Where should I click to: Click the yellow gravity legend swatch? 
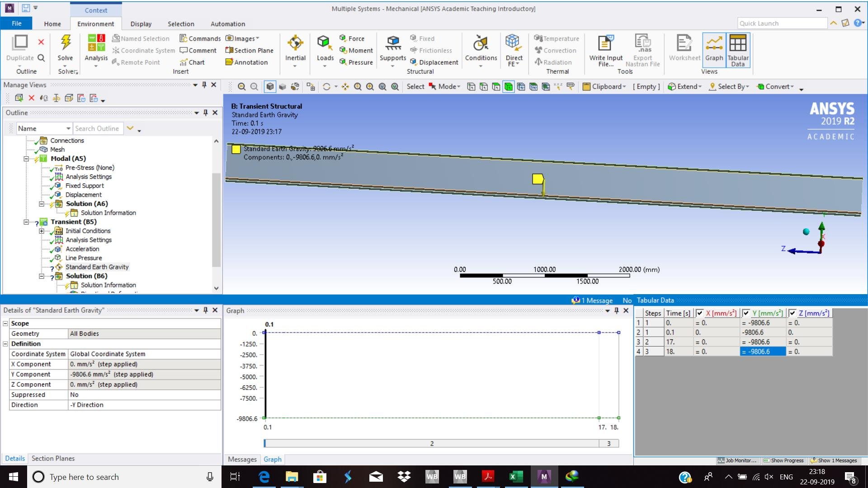[236, 149]
